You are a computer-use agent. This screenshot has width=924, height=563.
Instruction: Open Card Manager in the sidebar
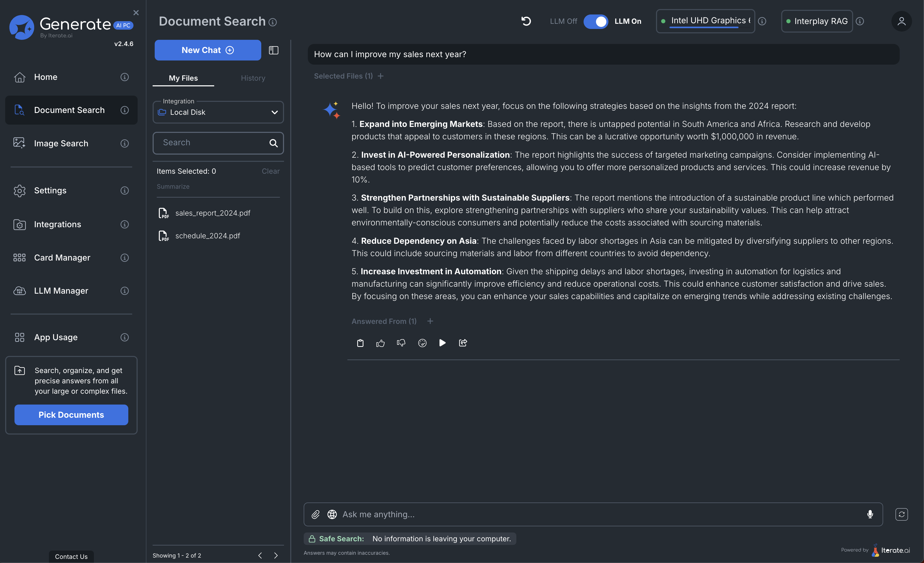click(71, 257)
